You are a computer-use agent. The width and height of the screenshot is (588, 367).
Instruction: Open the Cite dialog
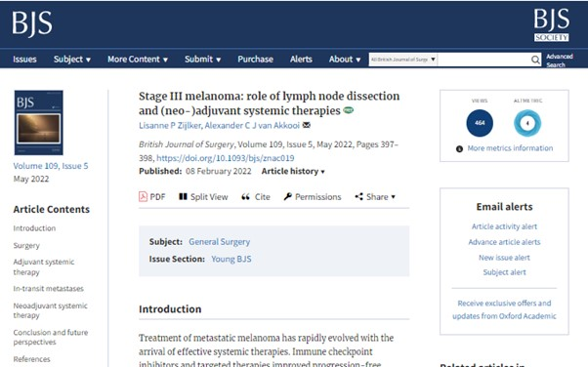(x=256, y=197)
